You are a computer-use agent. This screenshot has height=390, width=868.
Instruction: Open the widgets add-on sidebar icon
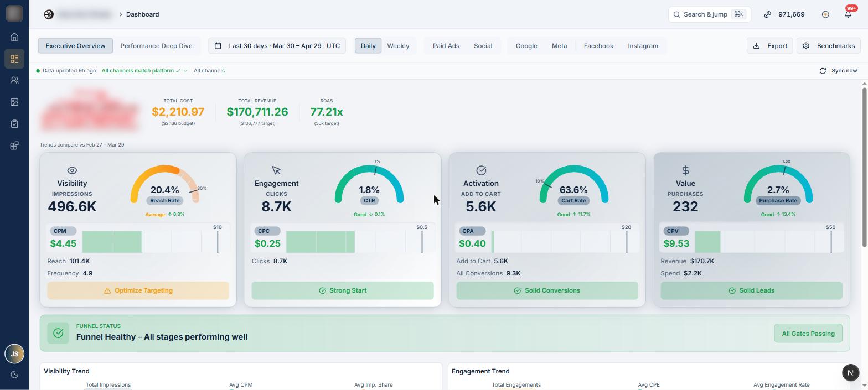click(14, 145)
